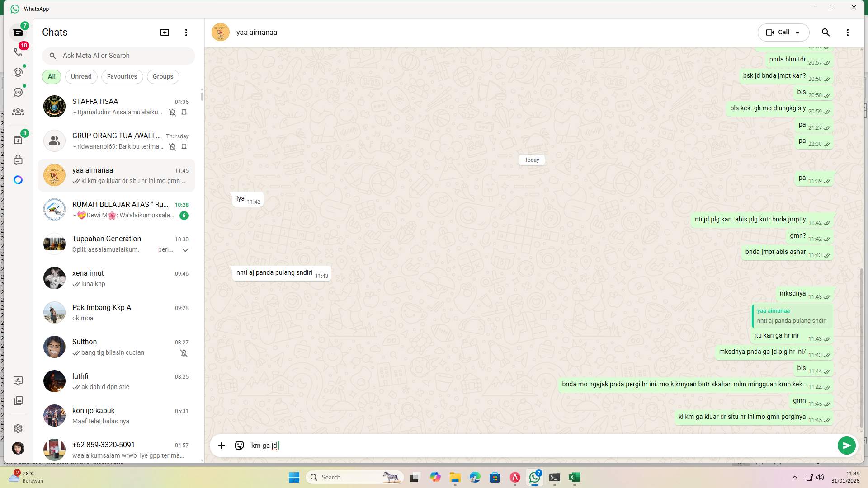Open the Calls tab in sidebar
Image resolution: width=868 pixels, height=488 pixels.
coord(18,52)
